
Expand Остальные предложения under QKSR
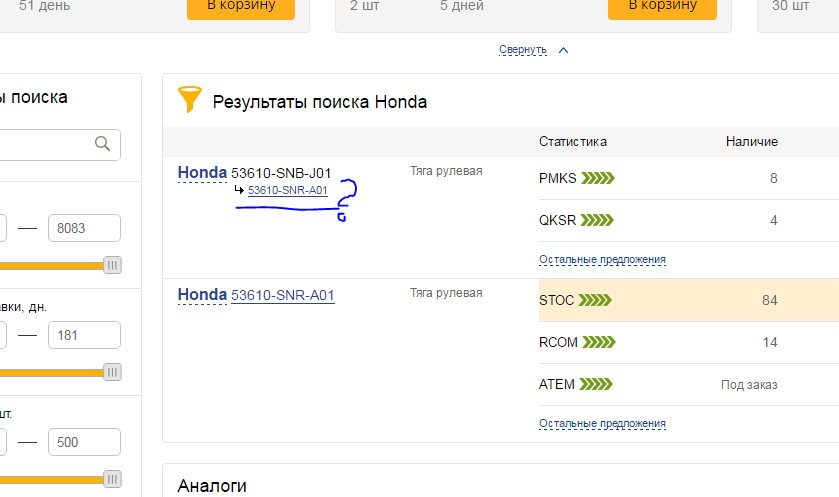pyautogui.click(x=602, y=260)
